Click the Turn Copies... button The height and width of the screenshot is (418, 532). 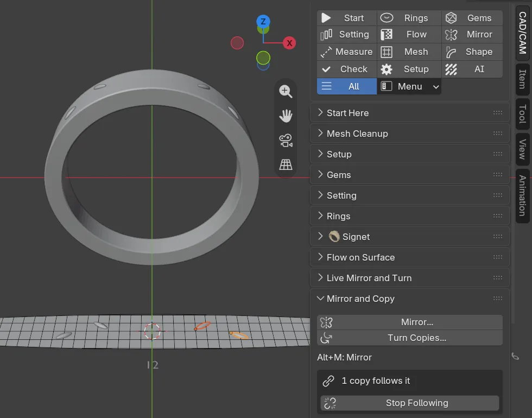(x=409, y=338)
